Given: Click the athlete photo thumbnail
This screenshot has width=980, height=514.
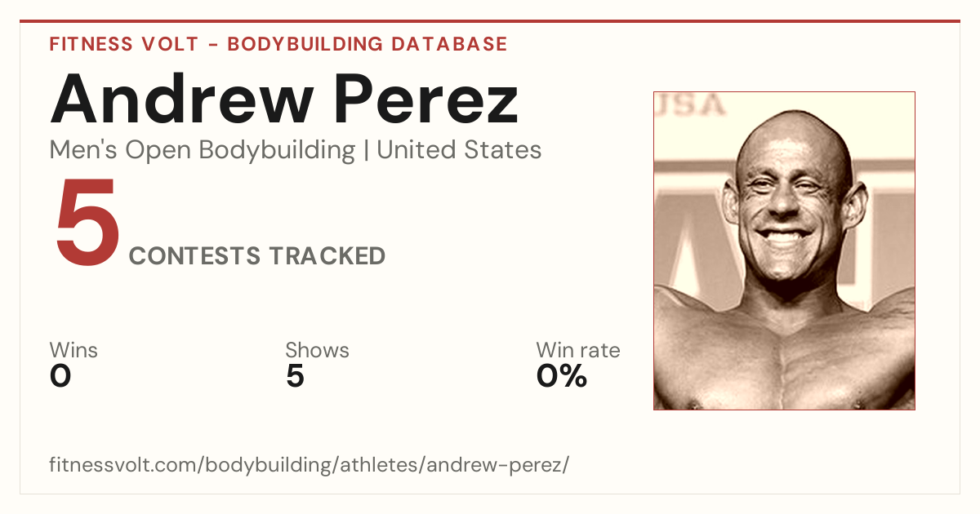Looking at the screenshot, I should [784, 250].
